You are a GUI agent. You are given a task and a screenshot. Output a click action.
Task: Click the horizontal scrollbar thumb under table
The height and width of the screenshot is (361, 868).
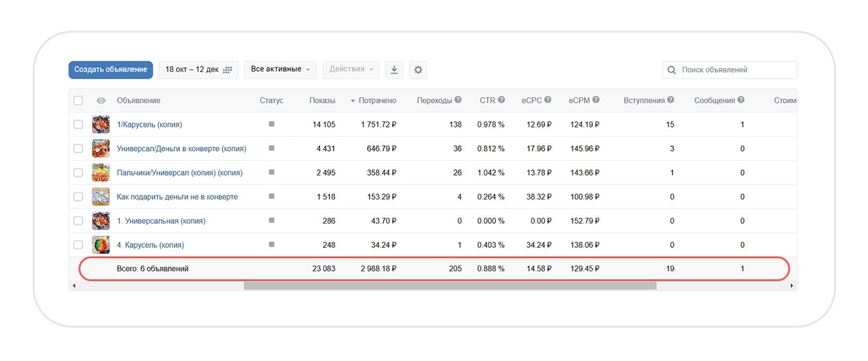coord(449,286)
